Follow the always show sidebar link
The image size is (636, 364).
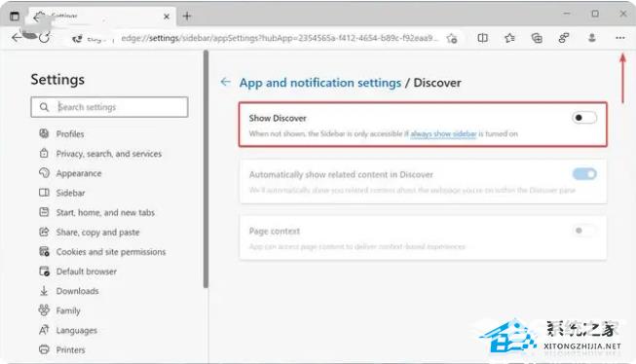(443, 133)
